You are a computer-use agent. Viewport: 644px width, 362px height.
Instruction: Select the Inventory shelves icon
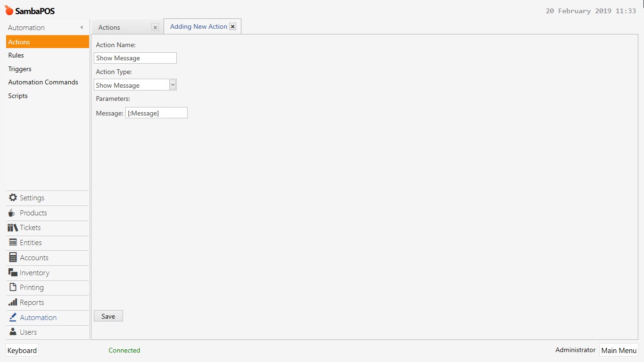[12, 272]
